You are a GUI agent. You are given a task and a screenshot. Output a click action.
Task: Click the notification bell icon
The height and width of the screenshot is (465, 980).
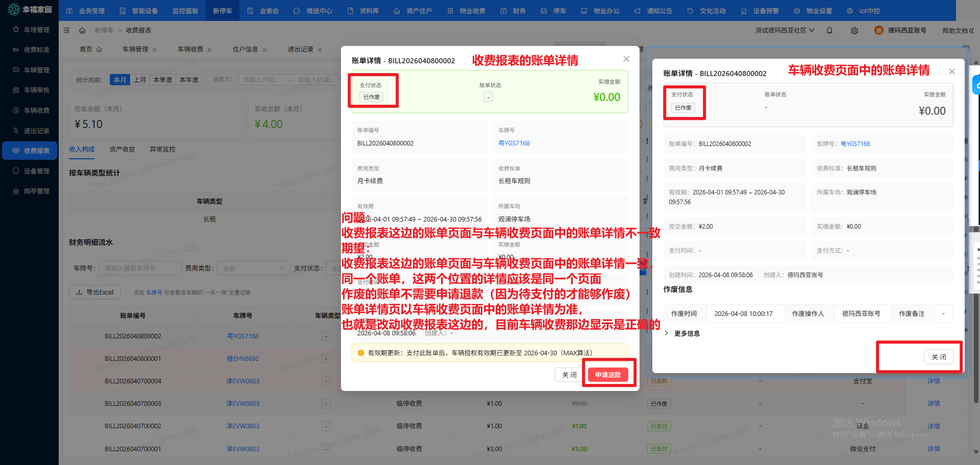click(829, 31)
